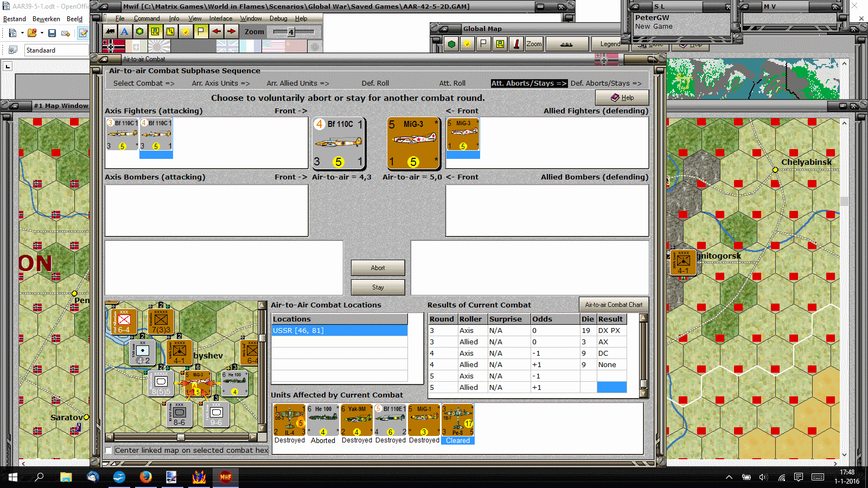Open OpenOffice new document dropdown arrow
This screenshot has height=488, width=868.
pyautogui.click(x=22, y=33)
